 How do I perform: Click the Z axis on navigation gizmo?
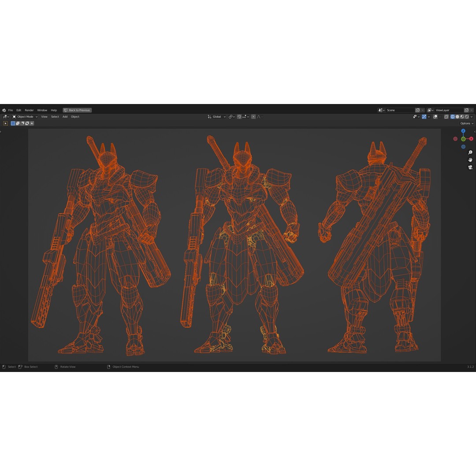tap(463, 131)
